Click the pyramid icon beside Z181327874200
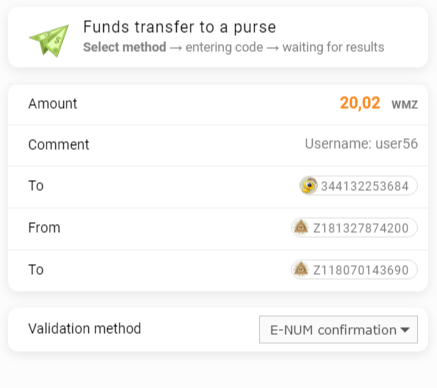437x388 pixels. coord(301,227)
